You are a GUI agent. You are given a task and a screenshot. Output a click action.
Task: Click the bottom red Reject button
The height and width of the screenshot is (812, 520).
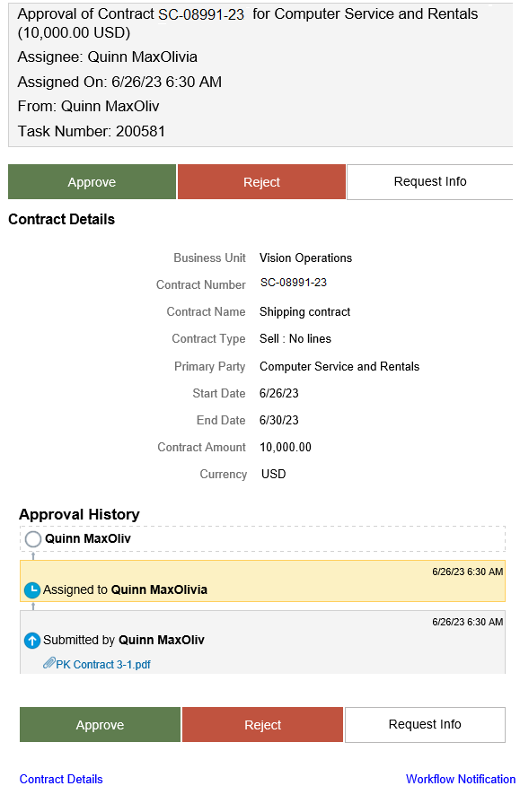click(x=262, y=724)
